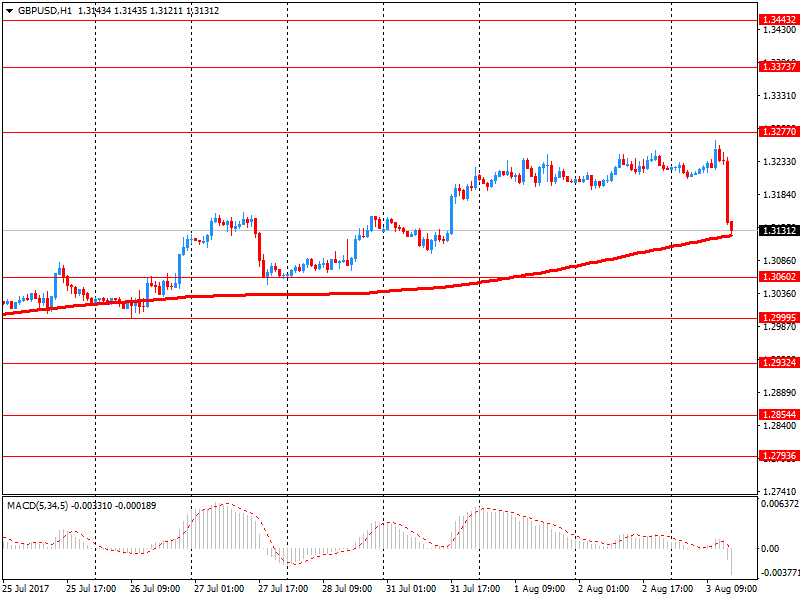Click the 25 Jul 17:00 time label

click(91, 589)
